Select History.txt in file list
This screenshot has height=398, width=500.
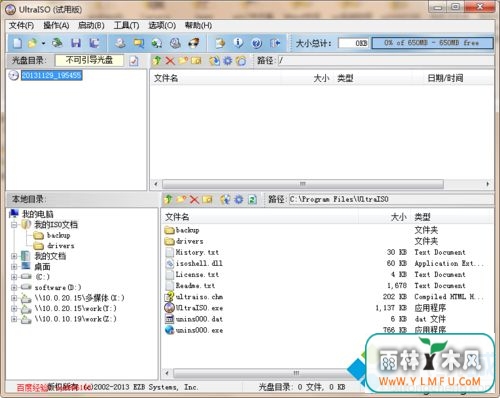click(197, 252)
